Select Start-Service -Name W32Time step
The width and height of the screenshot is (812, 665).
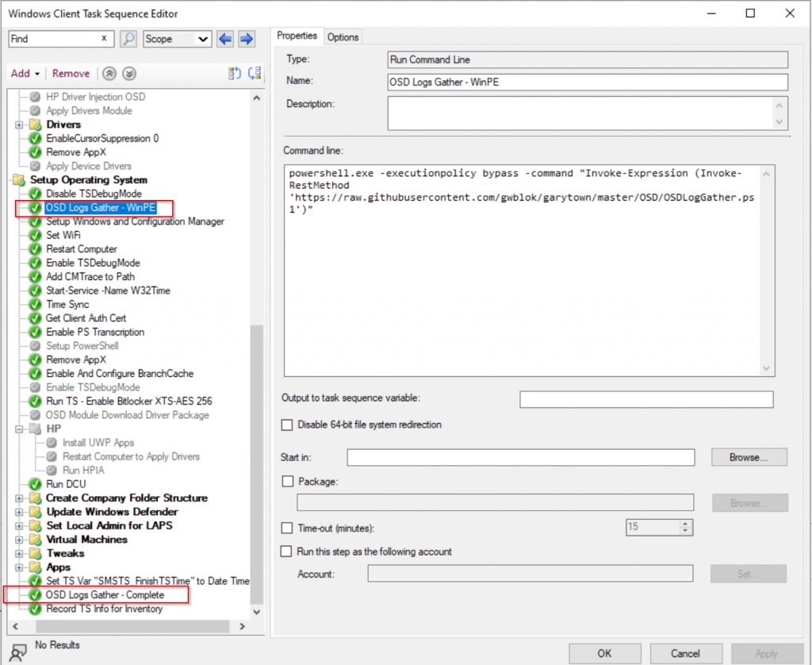(108, 290)
